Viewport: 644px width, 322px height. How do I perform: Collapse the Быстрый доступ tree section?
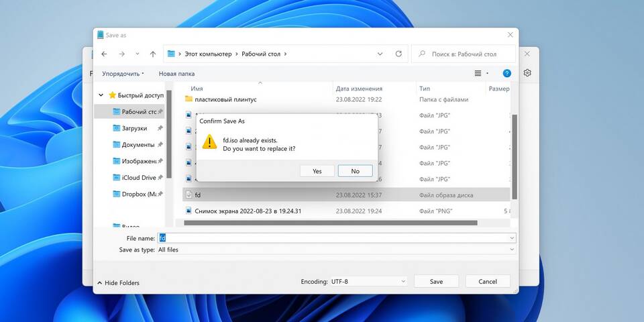[101, 95]
